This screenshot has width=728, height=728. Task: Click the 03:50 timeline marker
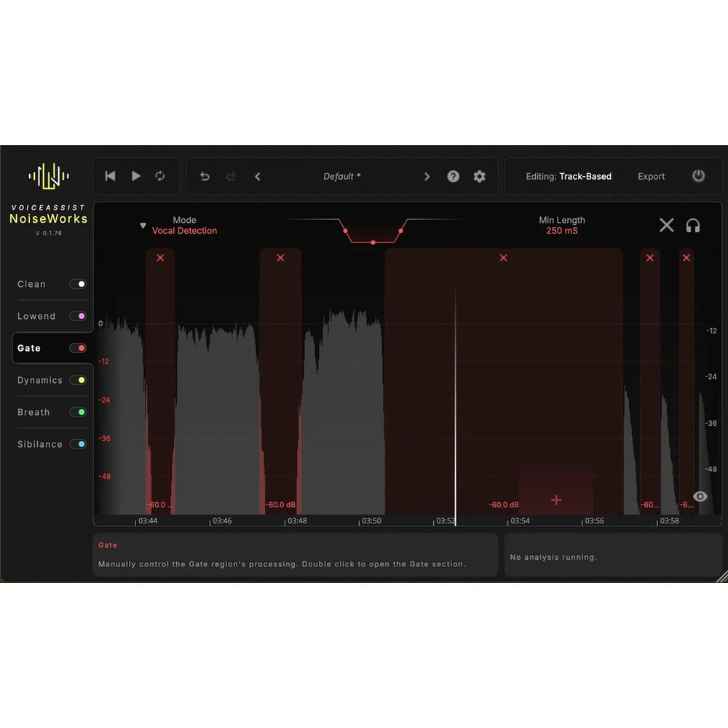coord(371,521)
